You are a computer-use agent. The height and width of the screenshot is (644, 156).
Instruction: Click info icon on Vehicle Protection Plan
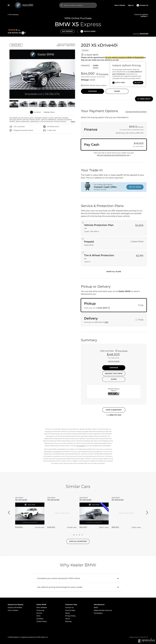(83, 222)
